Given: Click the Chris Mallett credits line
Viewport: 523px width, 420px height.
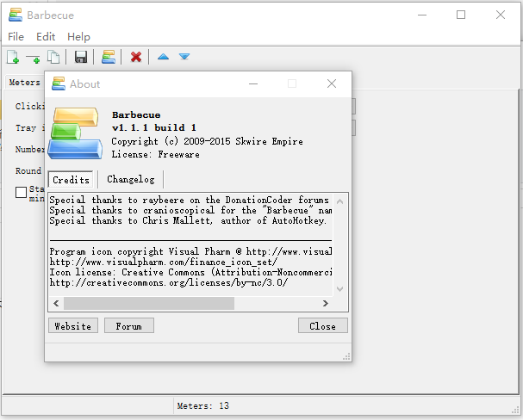Looking at the screenshot, I should [188, 220].
